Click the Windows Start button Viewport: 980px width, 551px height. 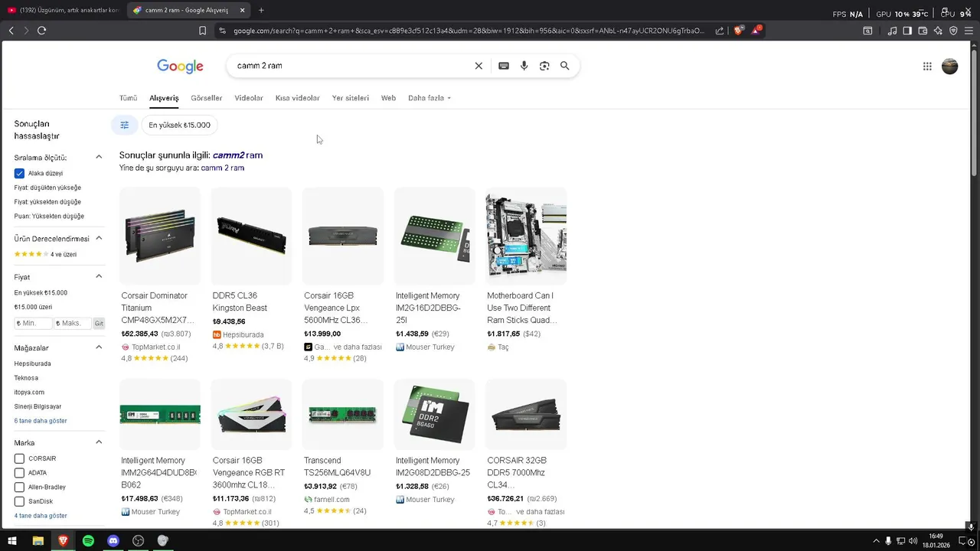coord(13,540)
